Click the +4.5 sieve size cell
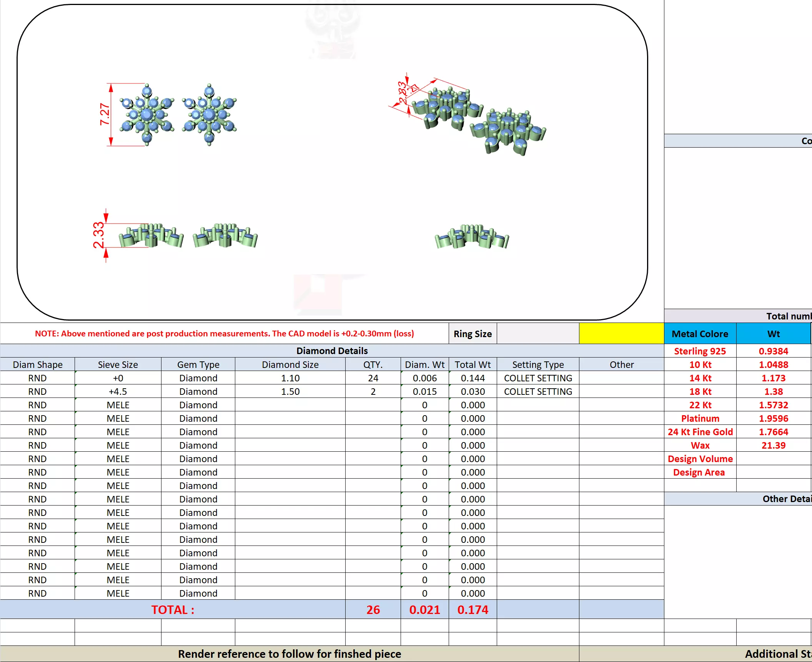Image resolution: width=812 pixels, height=662 pixels. point(118,391)
